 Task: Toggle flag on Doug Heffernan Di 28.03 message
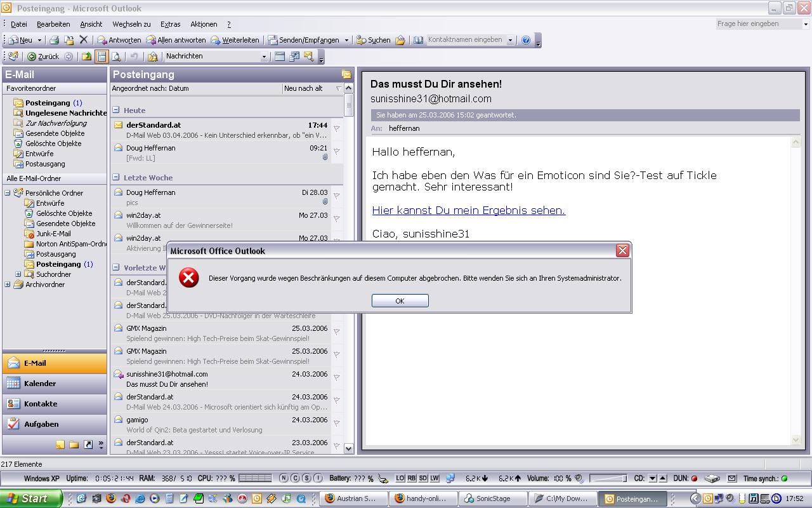click(337, 196)
